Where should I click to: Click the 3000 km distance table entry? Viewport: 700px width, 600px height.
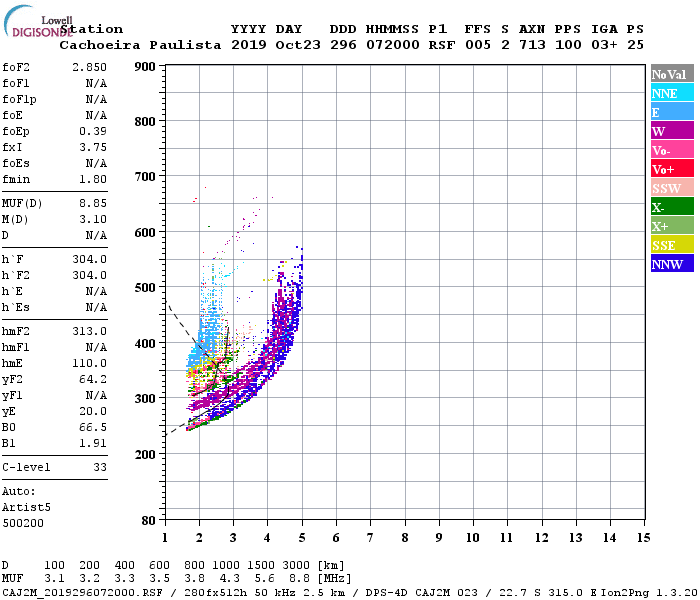click(296, 566)
